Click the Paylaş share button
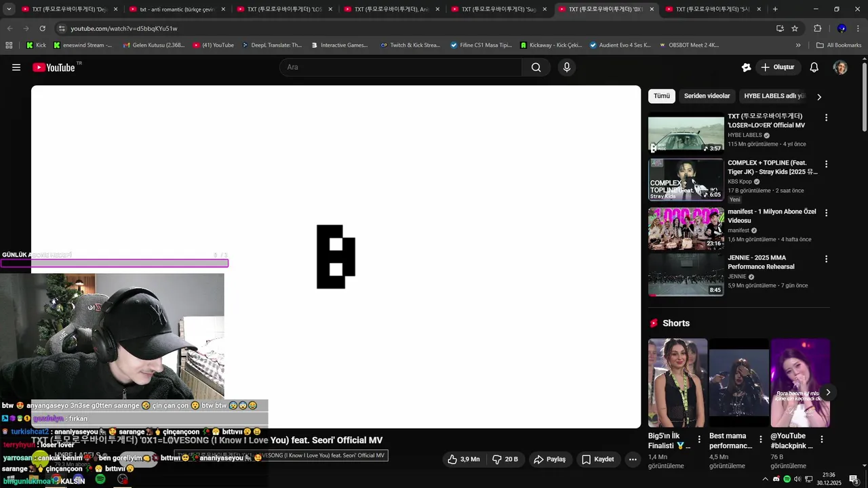868x488 pixels. pos(549,459)
